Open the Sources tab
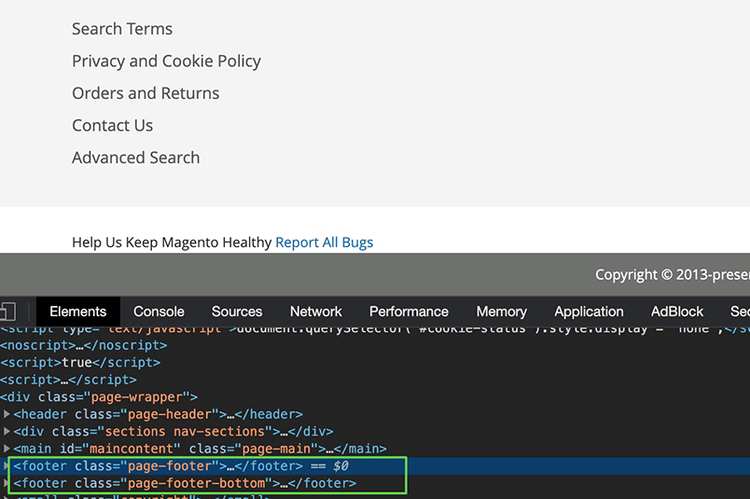Screen dimensions: 750x499 pos(237,311)
